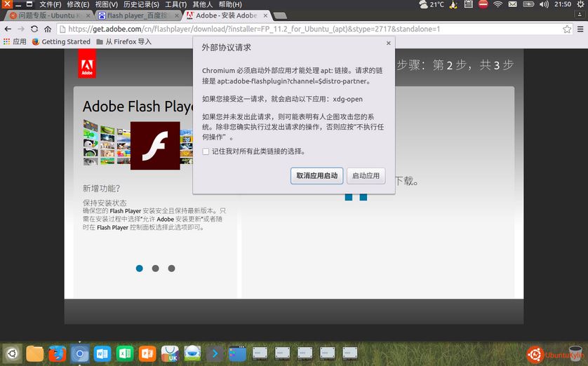Open the 应用 apps shortcut
This screenshot has height=366, width=588.
(x=15, y=41)
